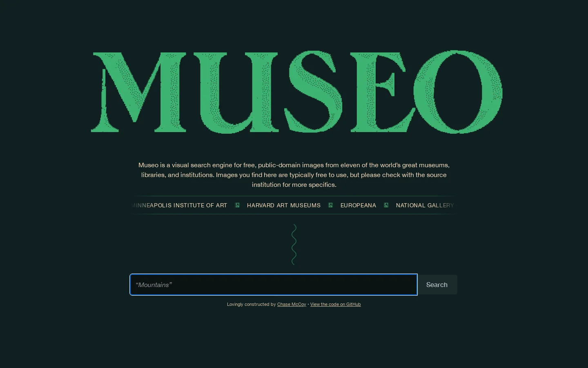The height and width of the screenshot is (368, 588).
Task: Open View the code on GitHub link
Action: (x=335, y=304)
